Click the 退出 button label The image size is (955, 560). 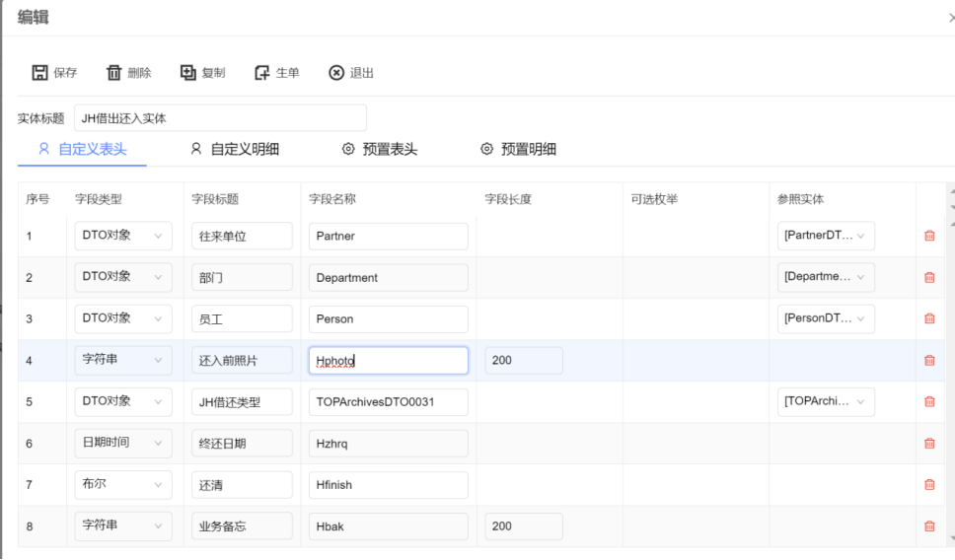click(362, 73)
